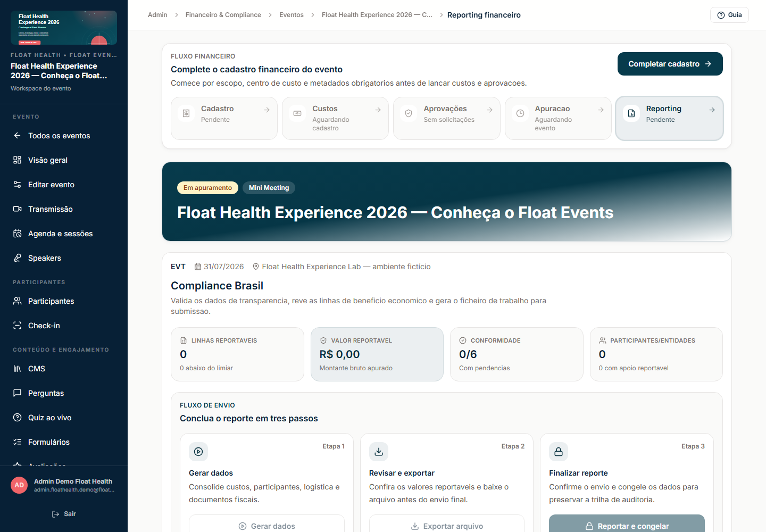Click the Reporting step file icon
This screenshot has height=532, width=766.
click(631, 113)
